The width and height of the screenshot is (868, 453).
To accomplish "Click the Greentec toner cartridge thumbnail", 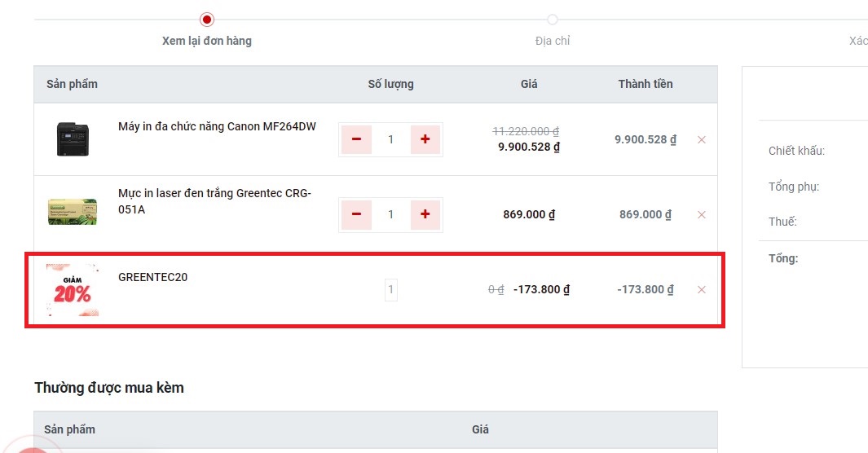I will 73,212.
